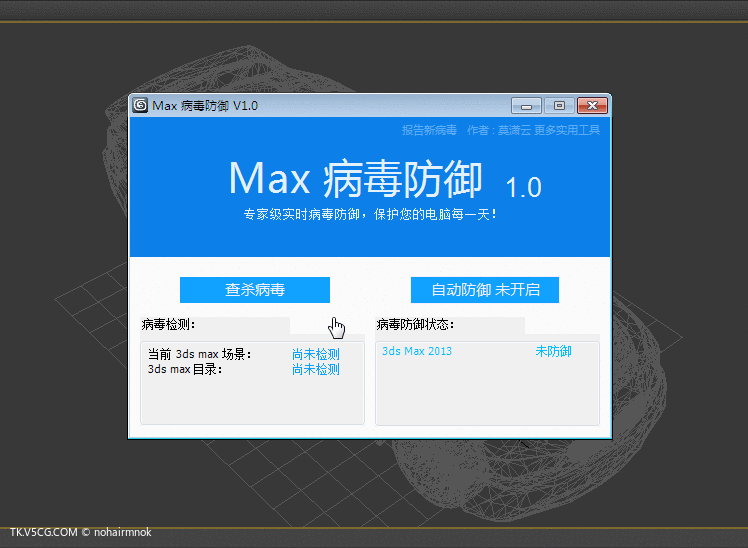Click 尚未检测 beside 当前 3ds max 场景
This screenshot has width=748, height=548.
[x=316, y=354]
